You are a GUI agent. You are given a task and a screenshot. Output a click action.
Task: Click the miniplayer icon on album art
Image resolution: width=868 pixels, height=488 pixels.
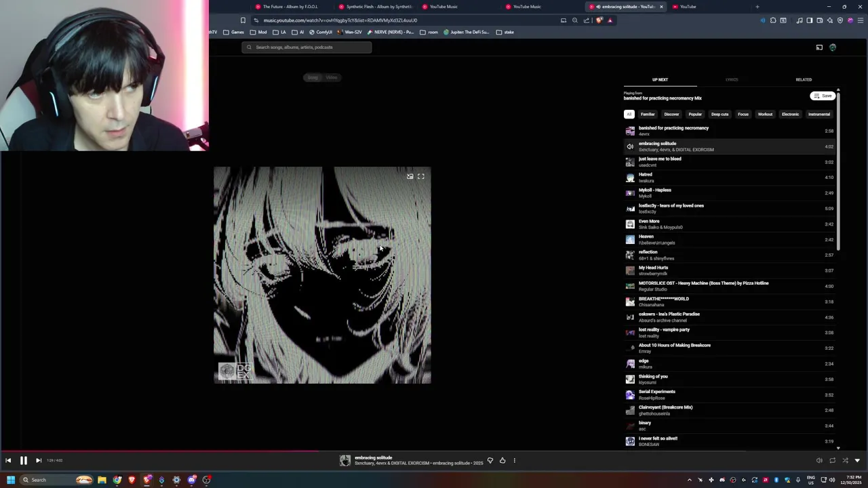point(410,176)
